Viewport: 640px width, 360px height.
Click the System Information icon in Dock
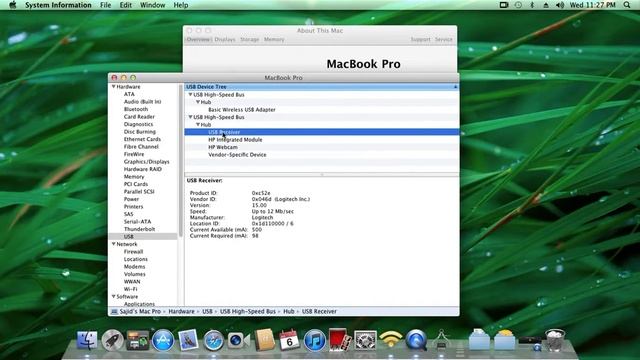coord(441,340)
